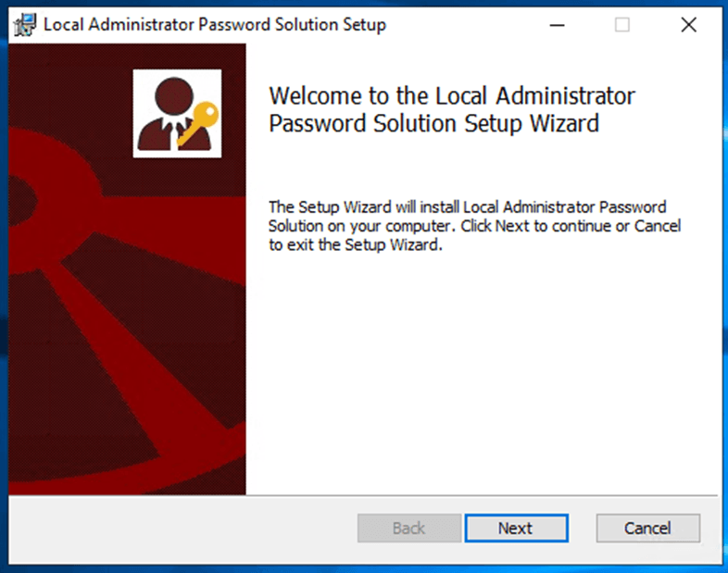728x573 pixels.
Task: Cancel the Setup Wizard
Action: 647,529
